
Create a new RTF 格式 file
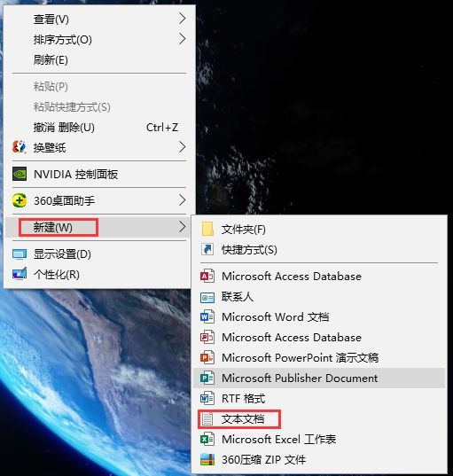tap(319, 398)
